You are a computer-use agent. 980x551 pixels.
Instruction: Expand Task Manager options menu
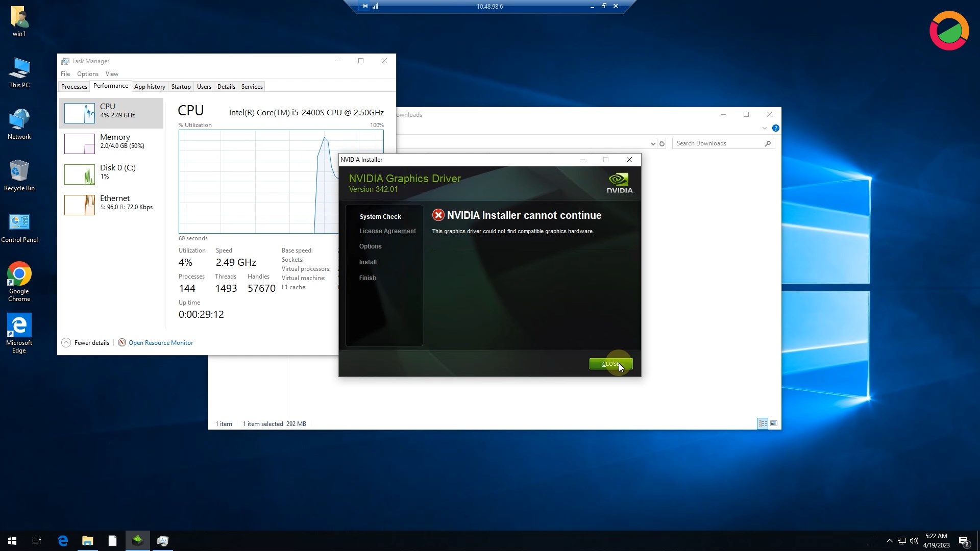(x=87, y=73)
